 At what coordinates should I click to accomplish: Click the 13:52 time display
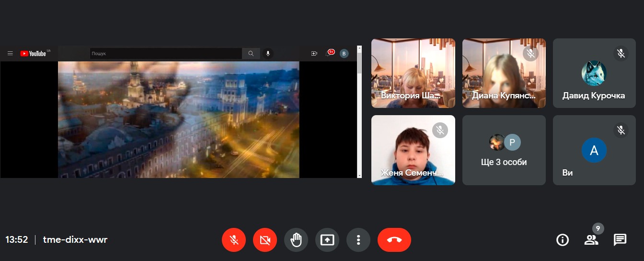(x=17, y=239)
